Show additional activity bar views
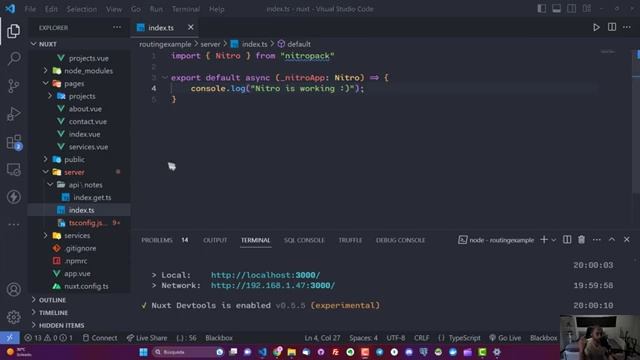This screenshot has width=640, height=360. [13, 224]
